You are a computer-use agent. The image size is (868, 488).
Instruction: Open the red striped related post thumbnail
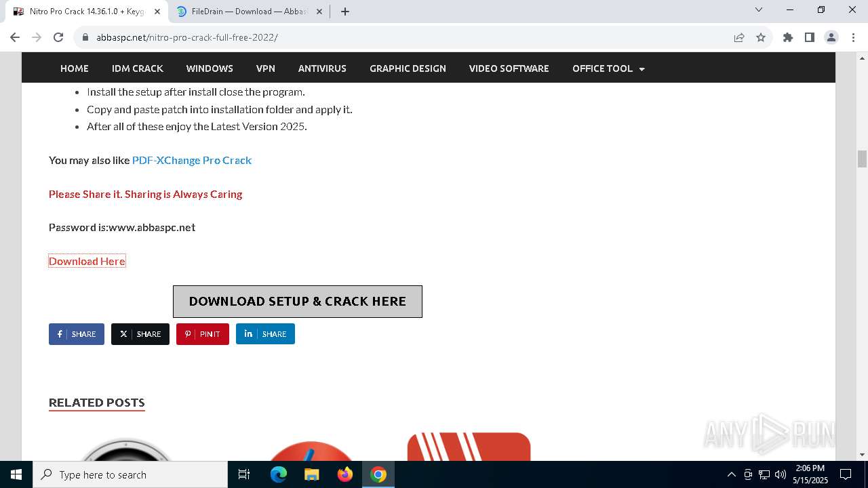[x=469, y=447]
